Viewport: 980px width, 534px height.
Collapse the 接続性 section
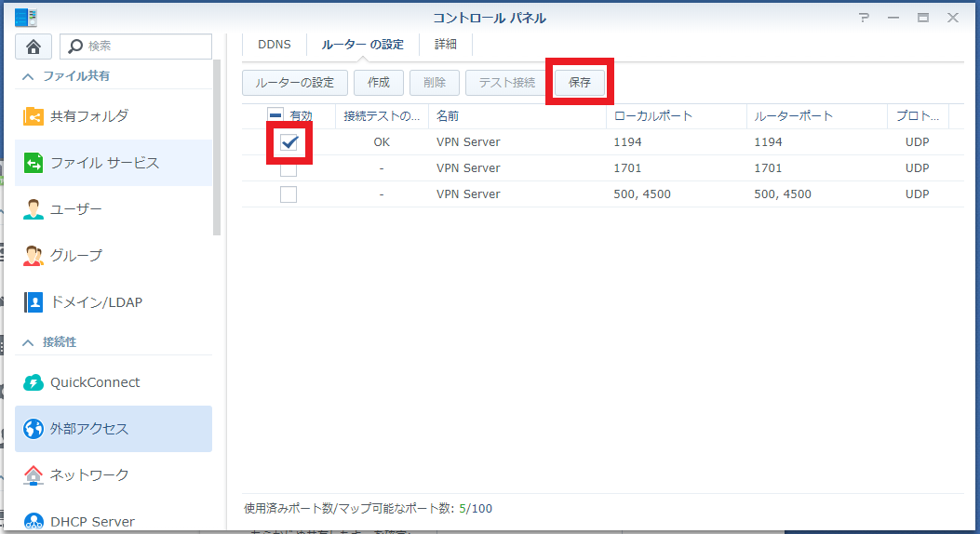pos(28,342)
